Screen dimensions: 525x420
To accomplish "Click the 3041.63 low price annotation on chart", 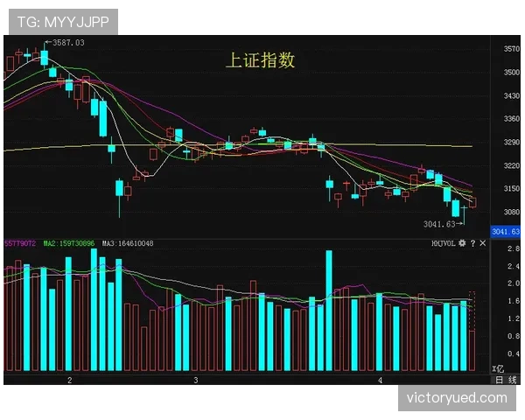I will pyautogui.click(x=439, y=224).
